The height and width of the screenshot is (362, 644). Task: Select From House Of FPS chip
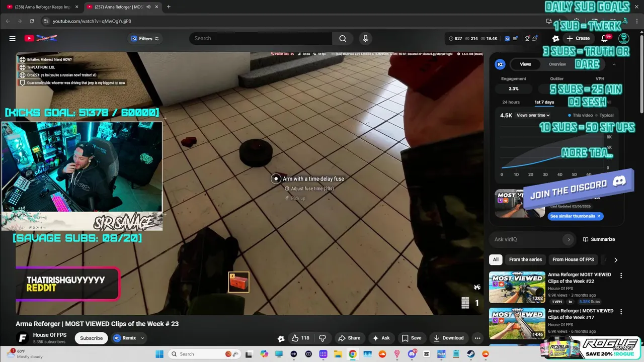[573, 259]
